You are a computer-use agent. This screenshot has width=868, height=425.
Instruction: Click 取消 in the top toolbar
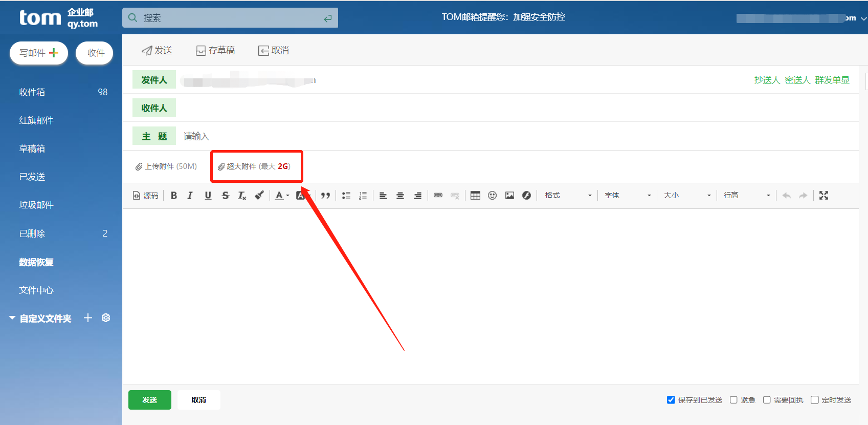274,50
